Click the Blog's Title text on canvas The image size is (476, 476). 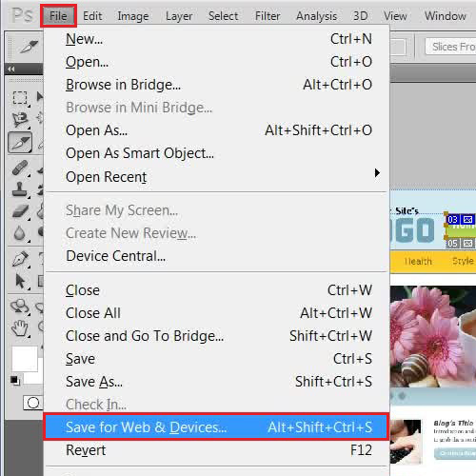(453, 423)
